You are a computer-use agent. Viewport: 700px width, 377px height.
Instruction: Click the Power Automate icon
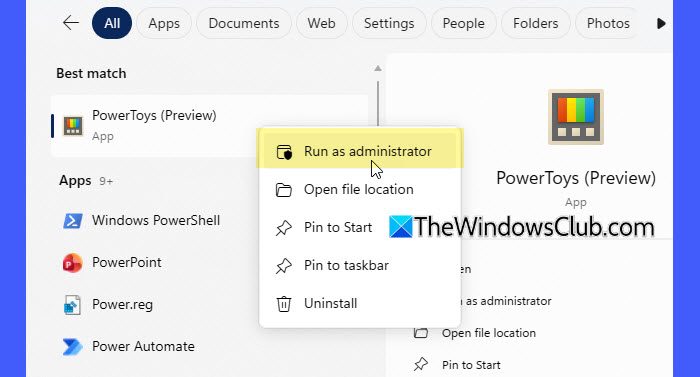[72, 347]
